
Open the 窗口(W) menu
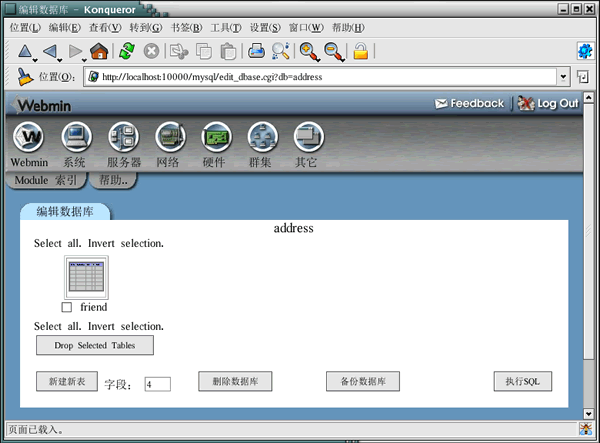point(306,28)
